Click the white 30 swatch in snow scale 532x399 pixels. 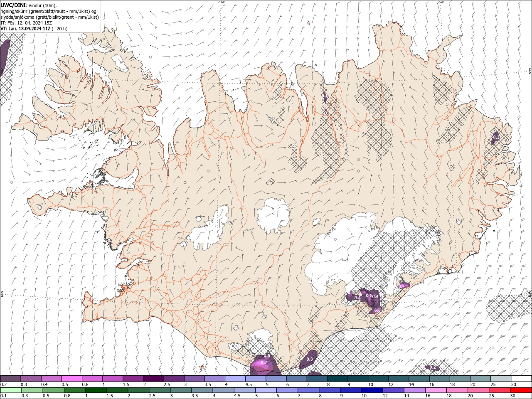521,379
